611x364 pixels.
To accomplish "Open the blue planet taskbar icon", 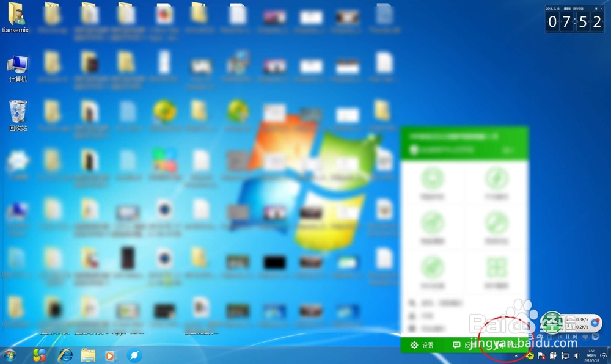I will 134,355.
